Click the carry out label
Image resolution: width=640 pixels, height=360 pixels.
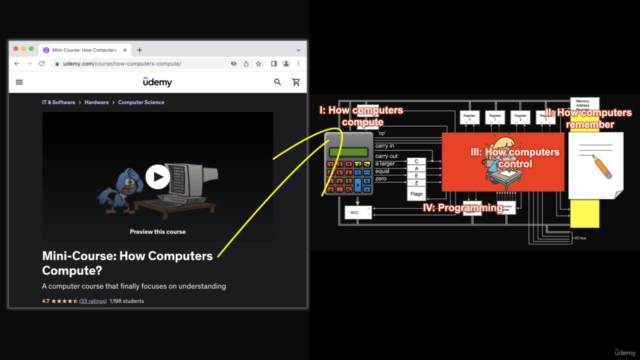tap(386, 156)
